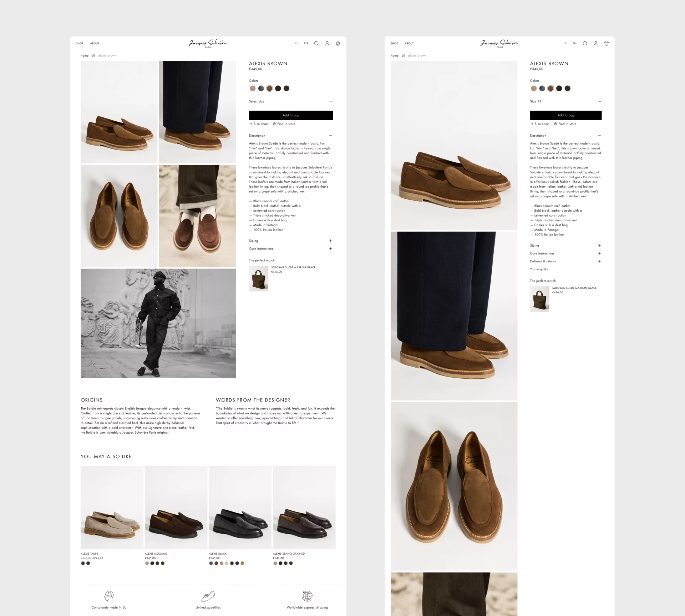Open search icon in left page header
The height and width of the screenshot is (616, 685).
pyautogui.click(x=316, y=44)
